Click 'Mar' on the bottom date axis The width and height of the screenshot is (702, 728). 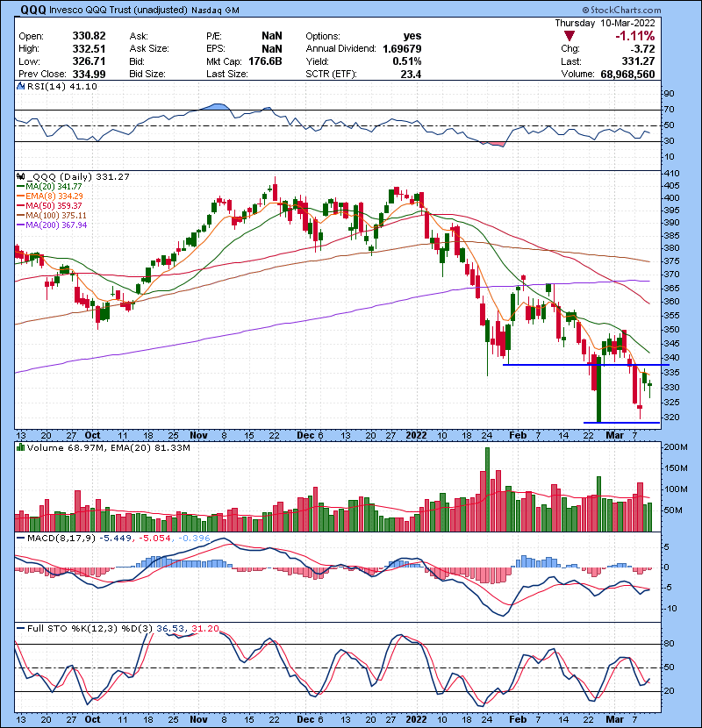[614, 719]
